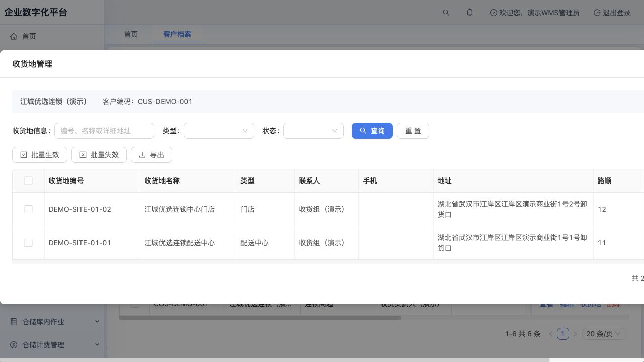
Task: Open the notification bell
Action: point(470,13)
